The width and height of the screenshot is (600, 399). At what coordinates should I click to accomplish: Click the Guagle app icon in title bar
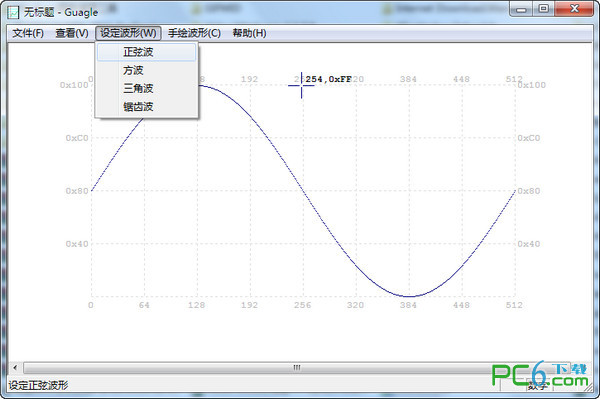[13, 12]
